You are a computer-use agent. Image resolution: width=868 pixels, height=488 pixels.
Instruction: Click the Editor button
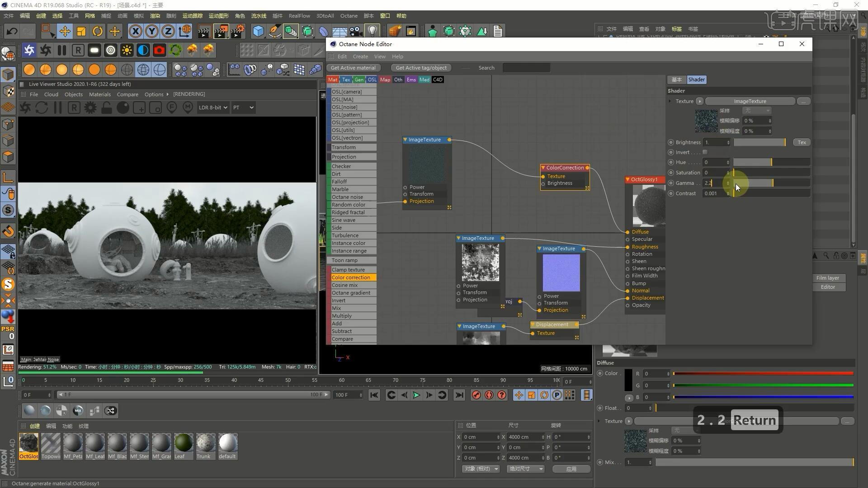tap(827, 287)
